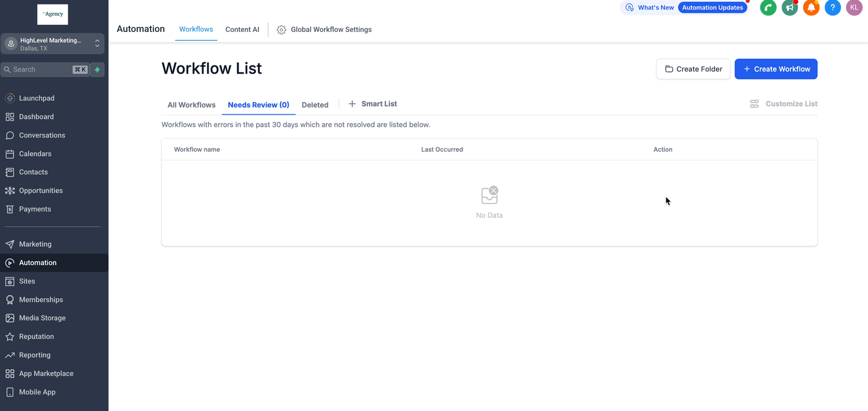Click the Automation Updates badge
868x411 pixels.
(712, 7)
